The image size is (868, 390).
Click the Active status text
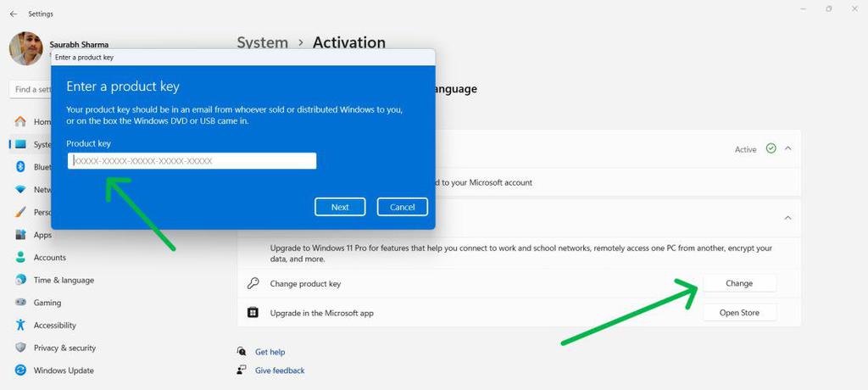pyautogui.click(x=745, y=149)
